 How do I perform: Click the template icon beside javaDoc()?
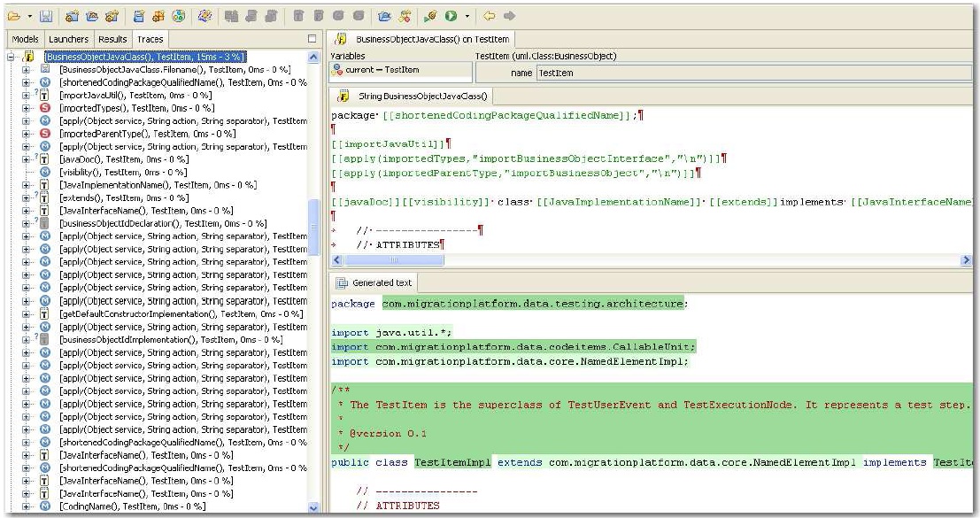(44, 159)
